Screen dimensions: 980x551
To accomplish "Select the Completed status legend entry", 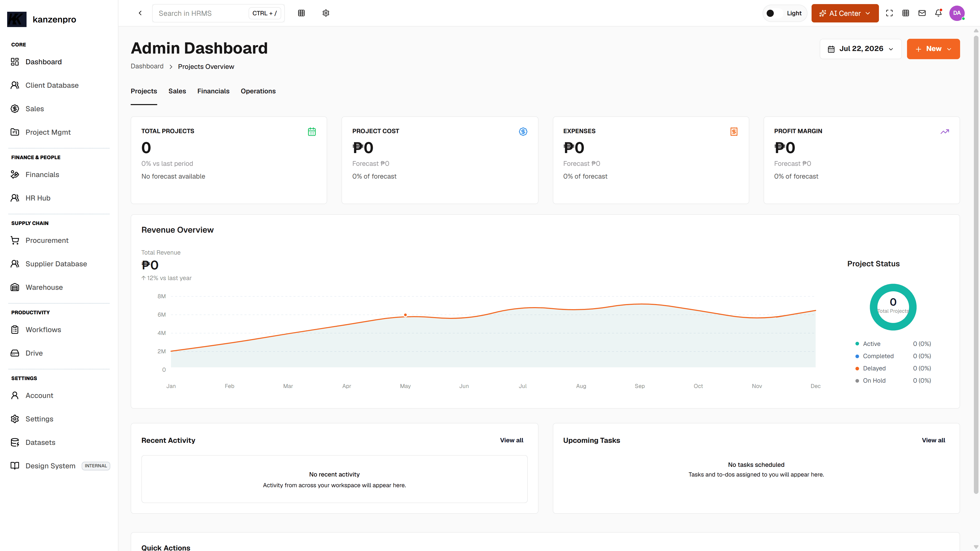I will [x=893, y=356].
